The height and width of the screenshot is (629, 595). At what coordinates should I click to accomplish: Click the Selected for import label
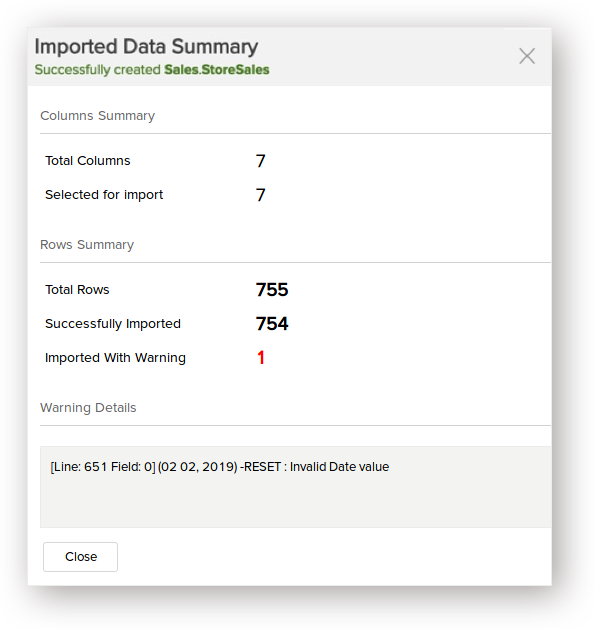pyautogui.click(x=104, y=195)
